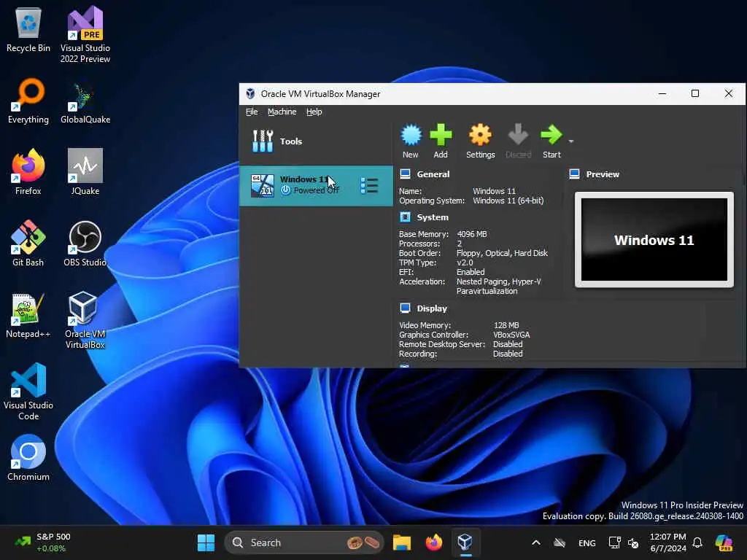Select the JQuake desktop shortcut
Viewport: 747px width, 560px height.
click(x=85, y=172)
